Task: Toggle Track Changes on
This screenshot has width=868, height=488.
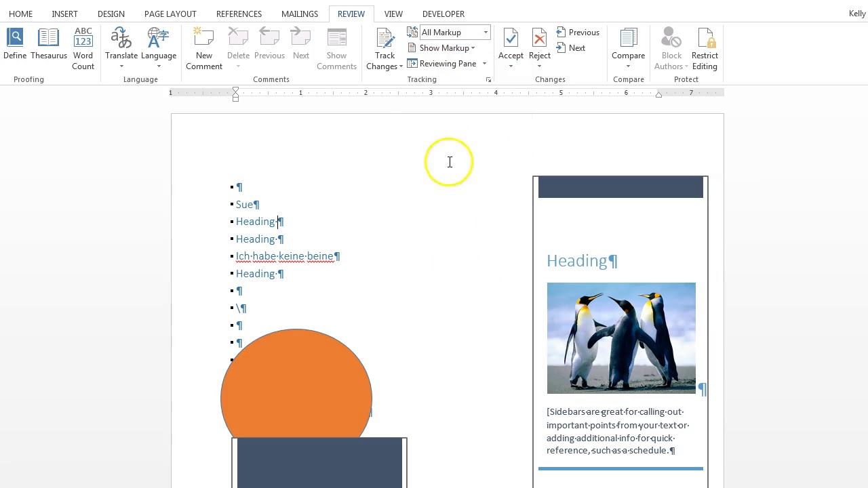Action: (384, 38)
